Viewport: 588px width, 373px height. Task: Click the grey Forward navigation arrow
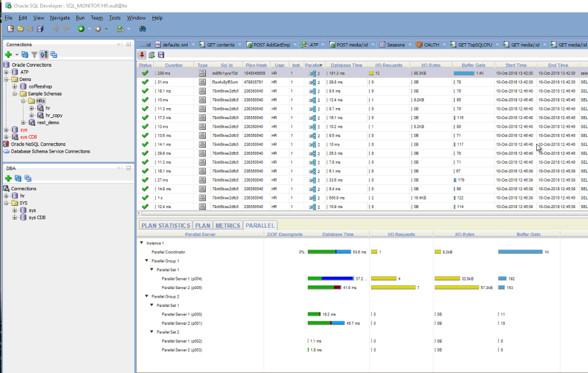tap(98, 29)
